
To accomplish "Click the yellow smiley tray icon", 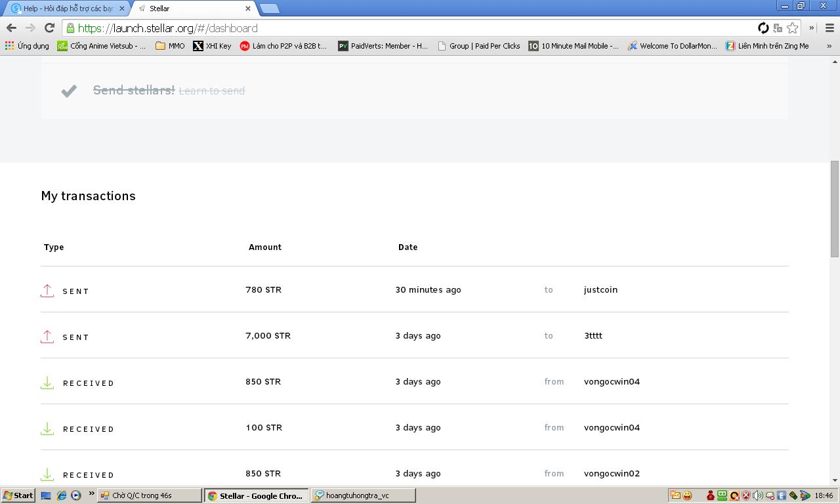I will (x=687, y=495).
